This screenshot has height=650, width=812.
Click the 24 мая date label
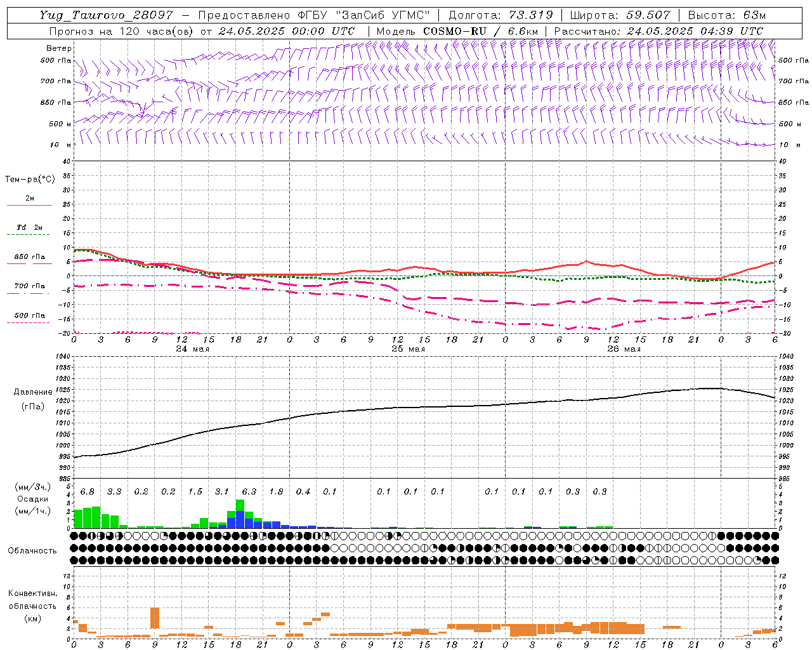point(193,349)
